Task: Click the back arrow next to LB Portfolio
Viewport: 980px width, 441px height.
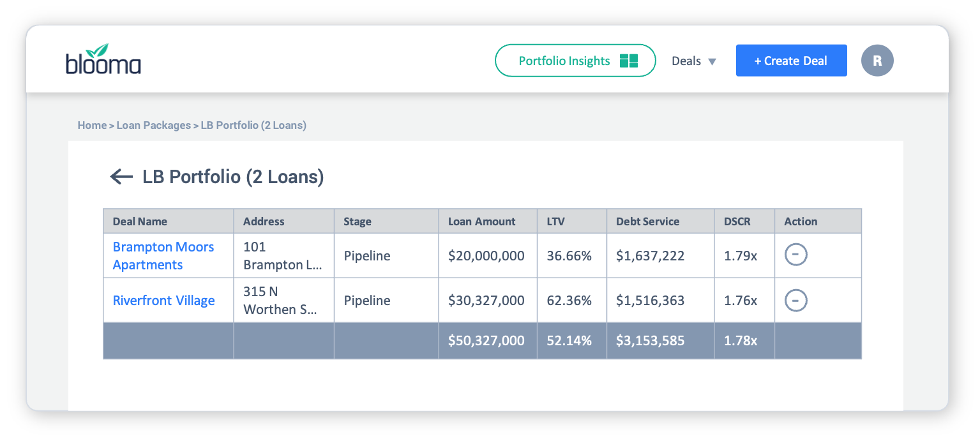Action: coord(121,177)
